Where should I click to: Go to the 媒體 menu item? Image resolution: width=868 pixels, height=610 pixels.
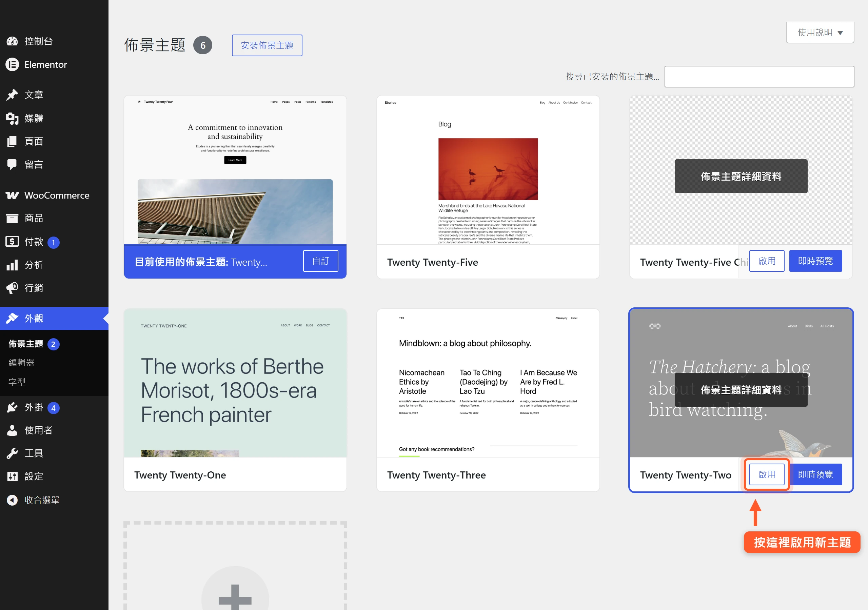(x=54, y=118)
